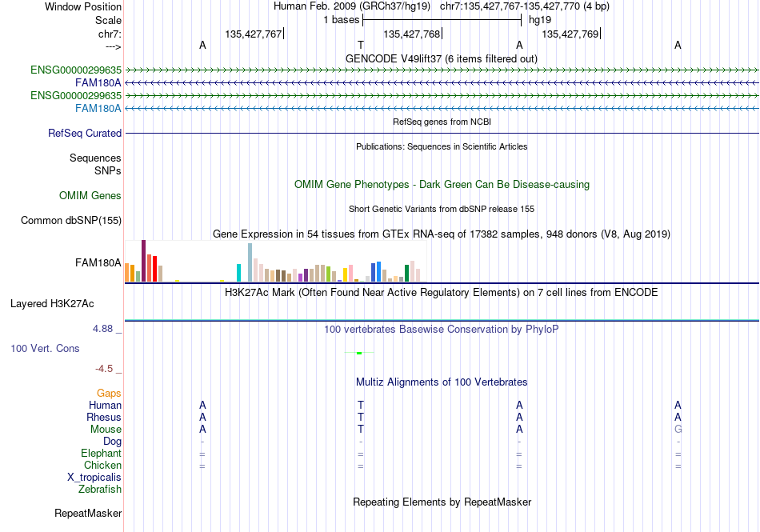Open GTEx Gene Expression track title
Viewport: 760px width, 532px height.
(x=442, y=234)
